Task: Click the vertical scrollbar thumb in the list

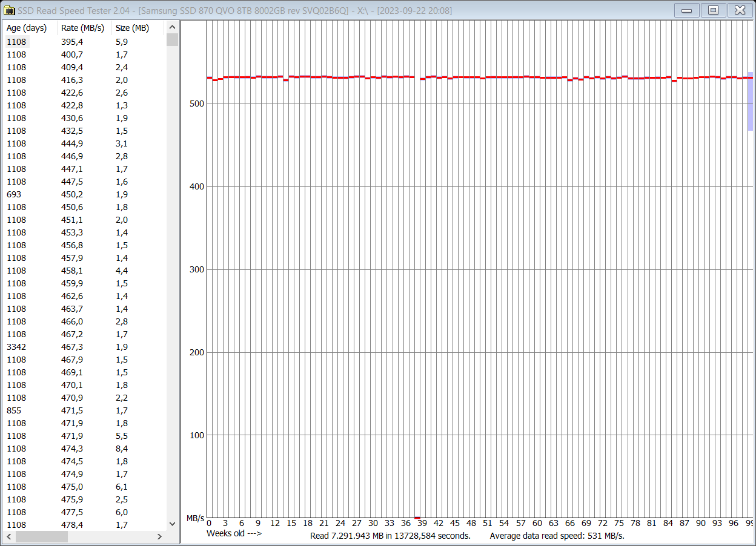Action: point(173,41)
